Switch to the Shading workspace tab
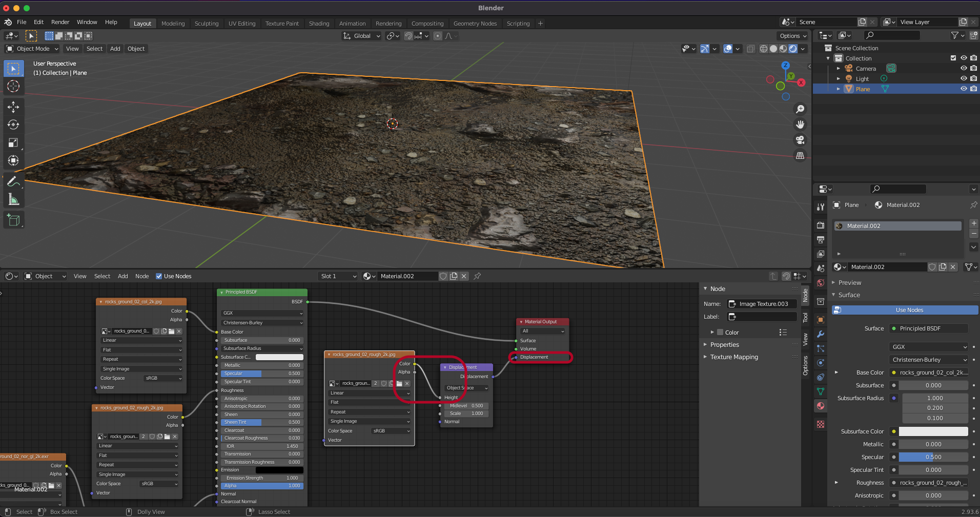This screenshot has width=980, height=517. [x=319, y=24]
